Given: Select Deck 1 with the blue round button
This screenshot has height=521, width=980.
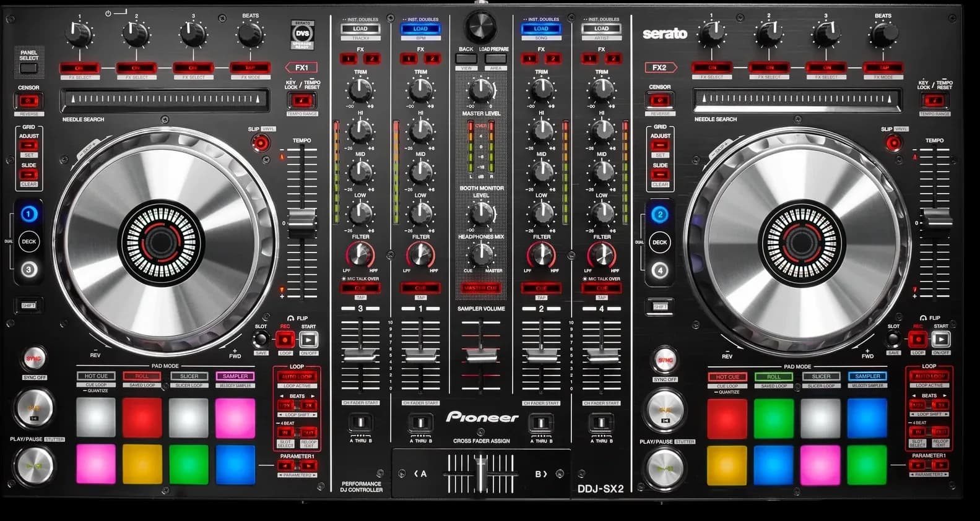Looking at the screenshot, I should click(28, 215).
